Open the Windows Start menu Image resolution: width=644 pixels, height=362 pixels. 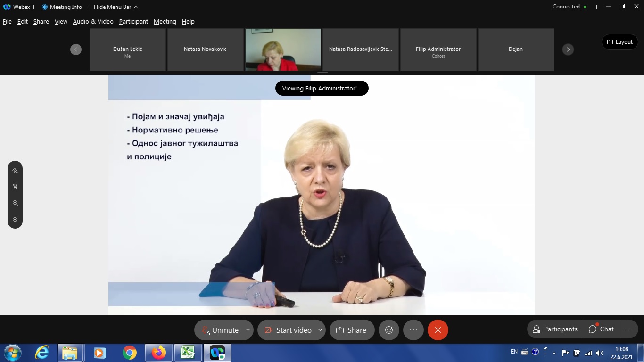tap(12, 353)
